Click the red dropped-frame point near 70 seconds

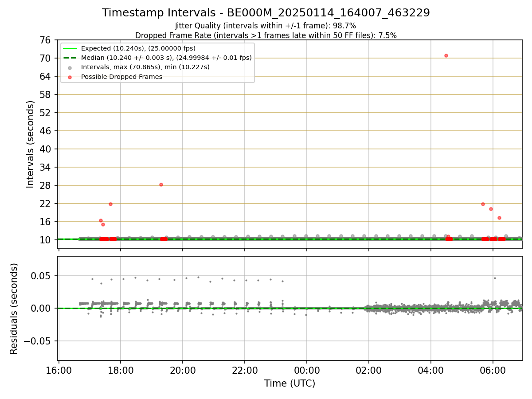(x=446, y=55)
